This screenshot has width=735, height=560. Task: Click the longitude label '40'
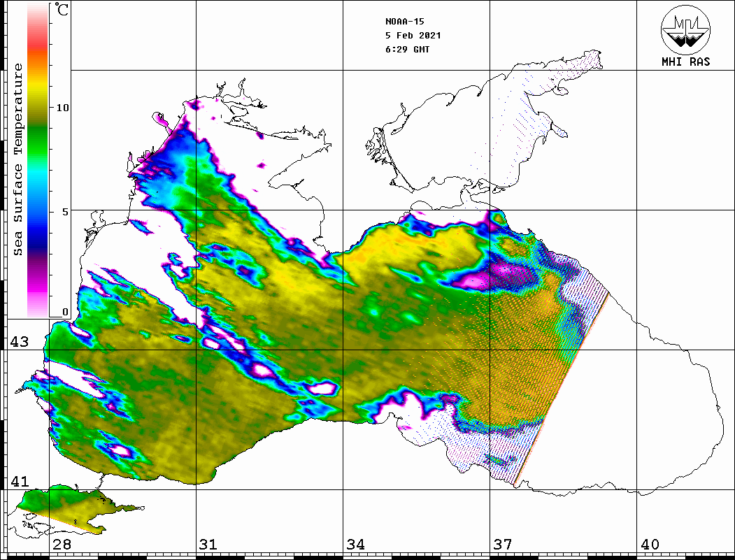650,544
